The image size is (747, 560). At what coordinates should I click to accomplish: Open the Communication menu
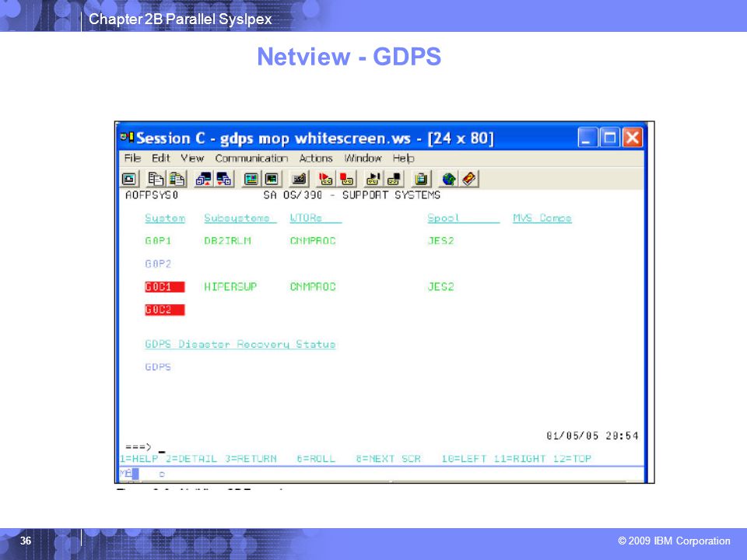click(251, 158)
